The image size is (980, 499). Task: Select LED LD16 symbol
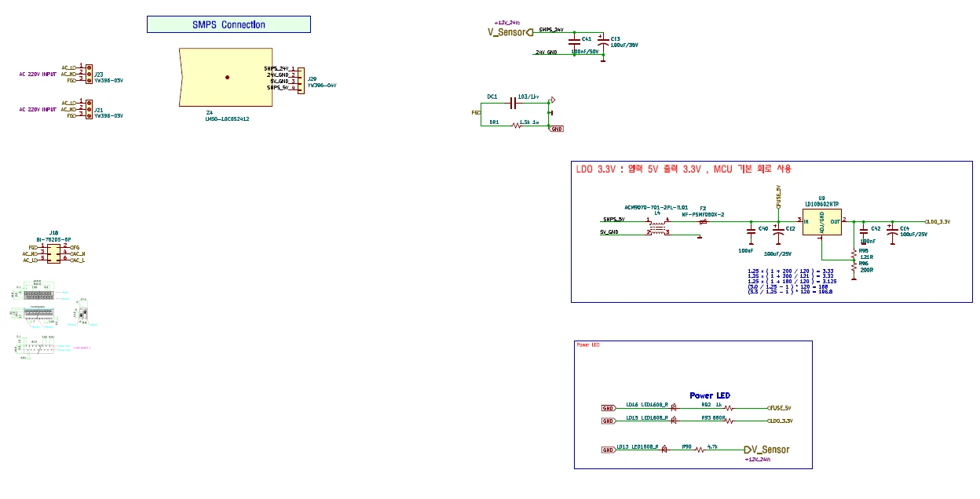[x=675, y=408]
